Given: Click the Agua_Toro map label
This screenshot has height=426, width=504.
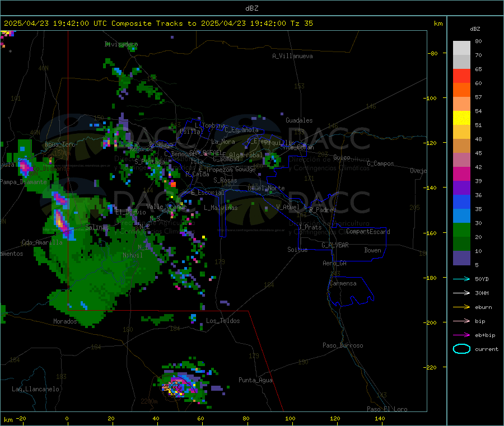Looking at the screenshot, I should pos(60,144).
